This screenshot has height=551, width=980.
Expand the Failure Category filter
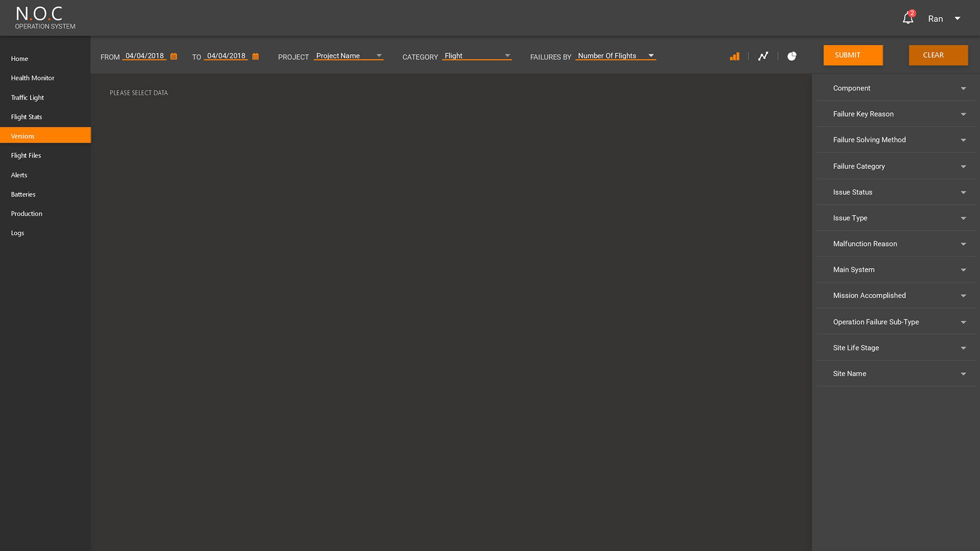click(x=896, y=166)
